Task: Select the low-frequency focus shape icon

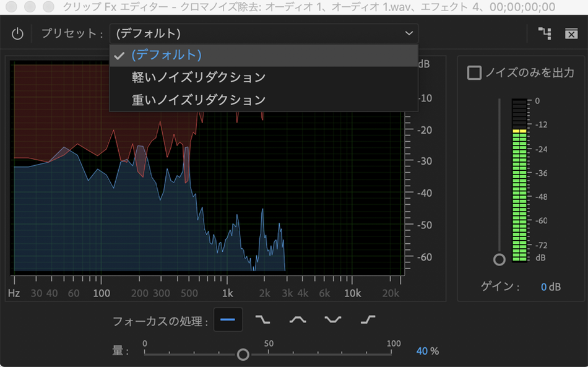Action: pos(262,319)
